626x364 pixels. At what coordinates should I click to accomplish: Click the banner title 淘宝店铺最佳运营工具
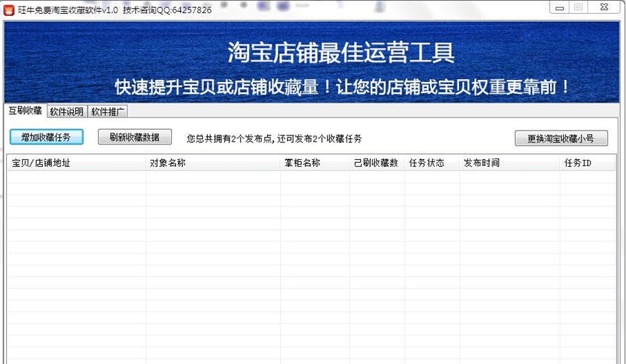341,53
